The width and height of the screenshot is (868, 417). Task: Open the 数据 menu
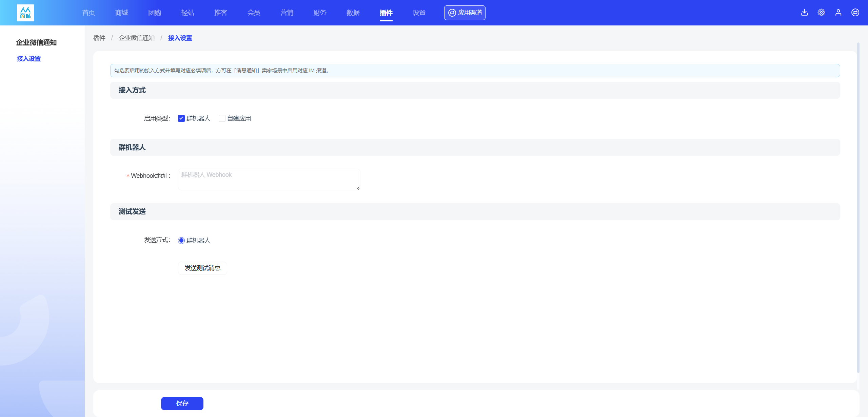(x=353, y=13)
